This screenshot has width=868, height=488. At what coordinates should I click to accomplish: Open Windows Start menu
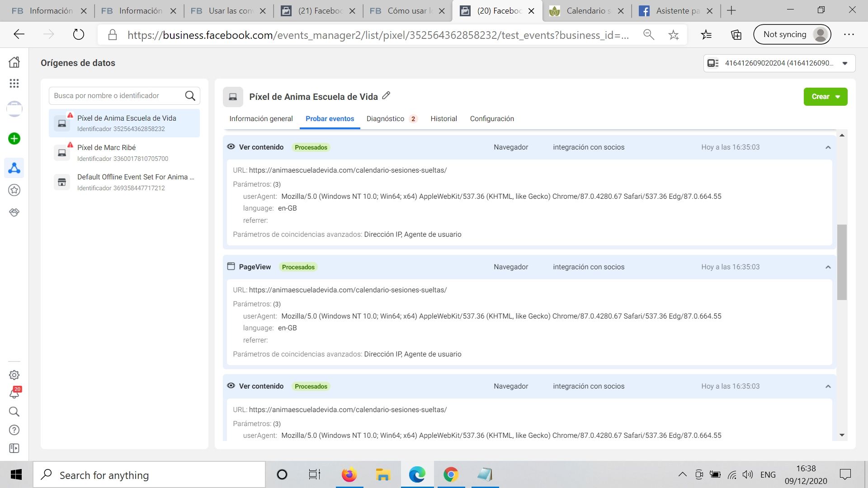tap(16, 475)
